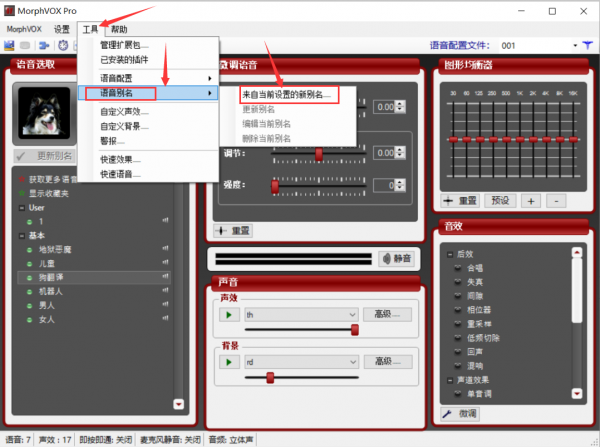Toggle the 失真 distortion effect
Viewport: 600px width, 447px height.
[458, 282]
